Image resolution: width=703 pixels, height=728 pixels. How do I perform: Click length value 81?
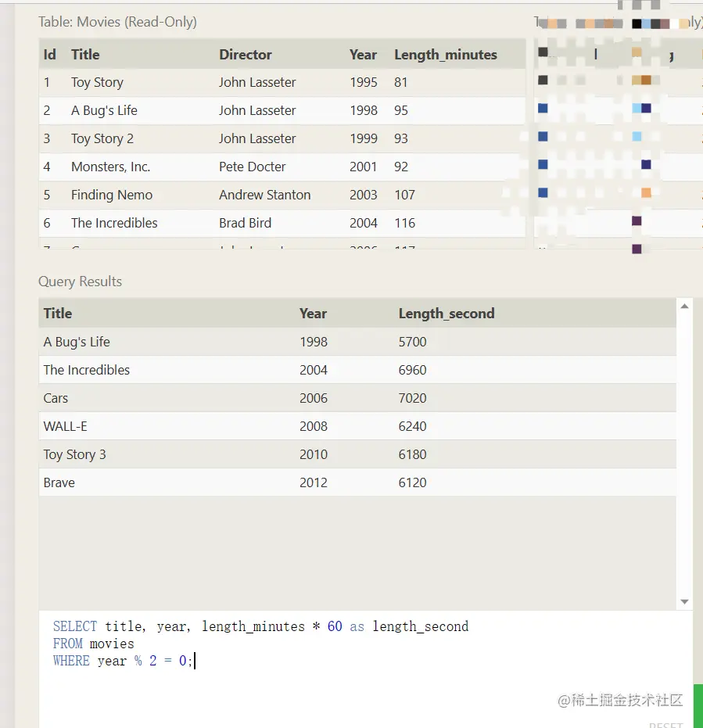pos(400,82)
